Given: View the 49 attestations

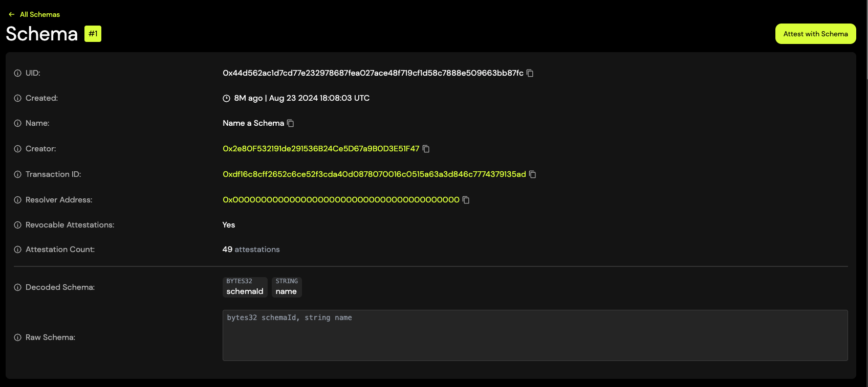Looking at the screenshot, I should (x=251, y=249).
